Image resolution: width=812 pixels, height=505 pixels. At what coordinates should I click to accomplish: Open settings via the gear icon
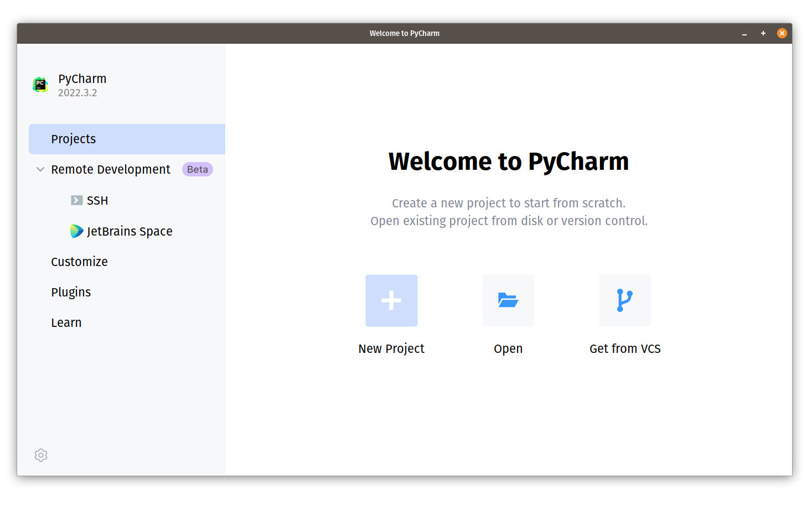click(41, 455)
